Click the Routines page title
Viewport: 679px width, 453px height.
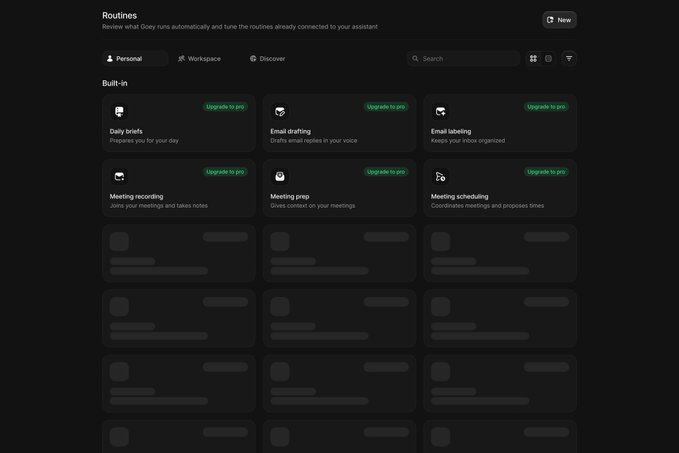120,16
